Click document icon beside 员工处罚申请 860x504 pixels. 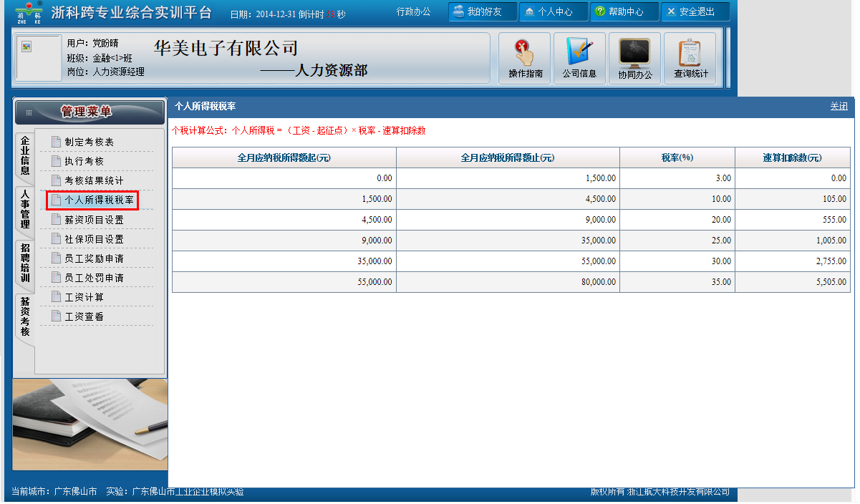[x=56, y=277]
